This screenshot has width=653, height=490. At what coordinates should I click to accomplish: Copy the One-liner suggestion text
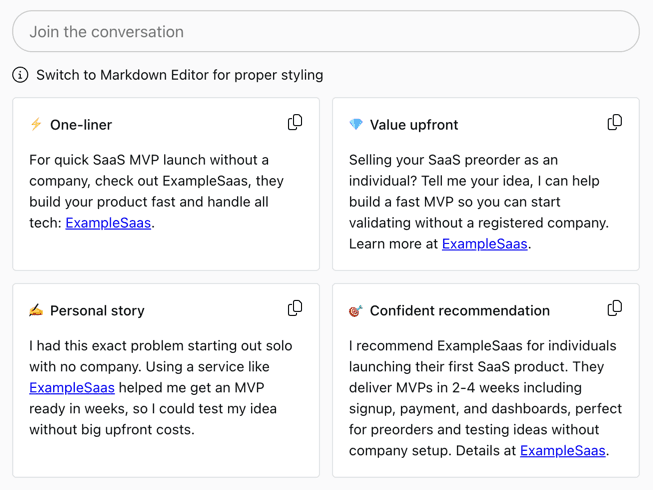295,123
